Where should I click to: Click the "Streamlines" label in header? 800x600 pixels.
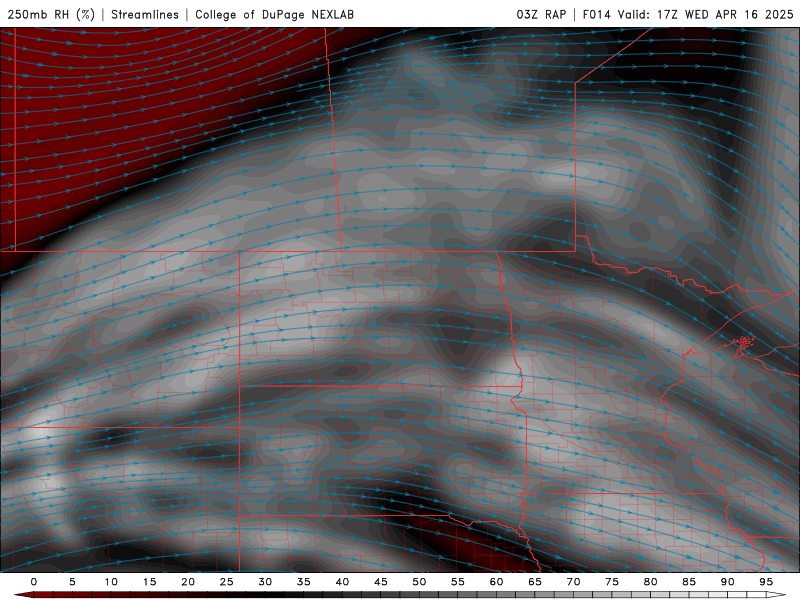(145, 14)
